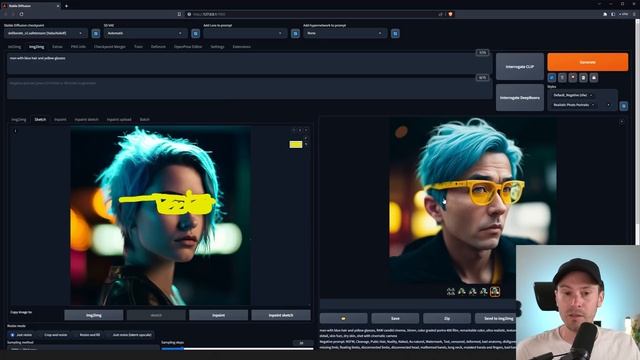Select the Crop and resize radio option
This screenshot has width=640, height=360.
53,335
